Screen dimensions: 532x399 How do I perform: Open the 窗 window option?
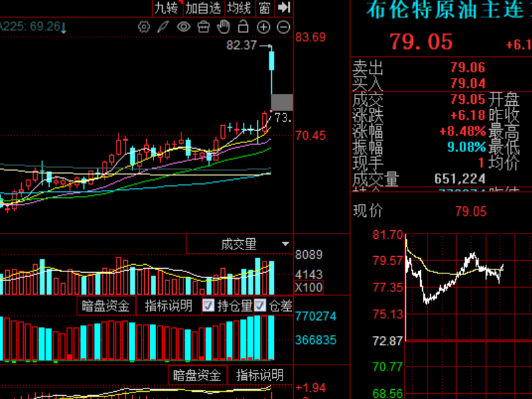265,8
